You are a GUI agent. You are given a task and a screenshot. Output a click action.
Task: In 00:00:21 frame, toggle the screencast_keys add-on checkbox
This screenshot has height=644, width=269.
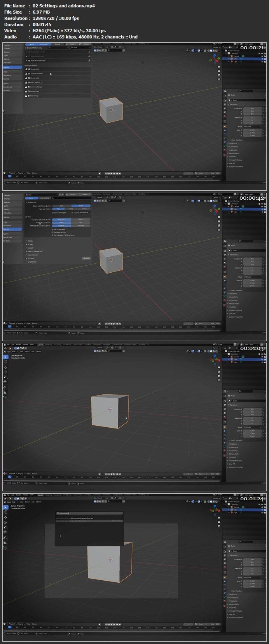coord(29,87)
